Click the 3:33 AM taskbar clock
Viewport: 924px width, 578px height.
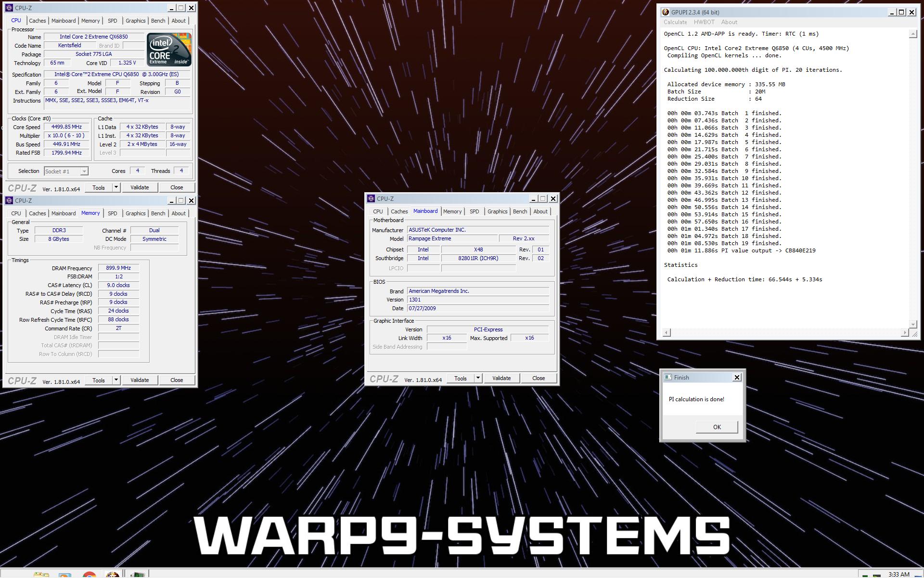[x=898, y=574]
